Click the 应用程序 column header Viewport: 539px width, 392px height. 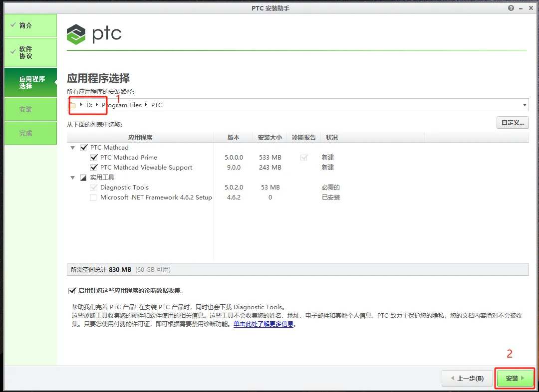pyautogui.click(x=140, y=138)
